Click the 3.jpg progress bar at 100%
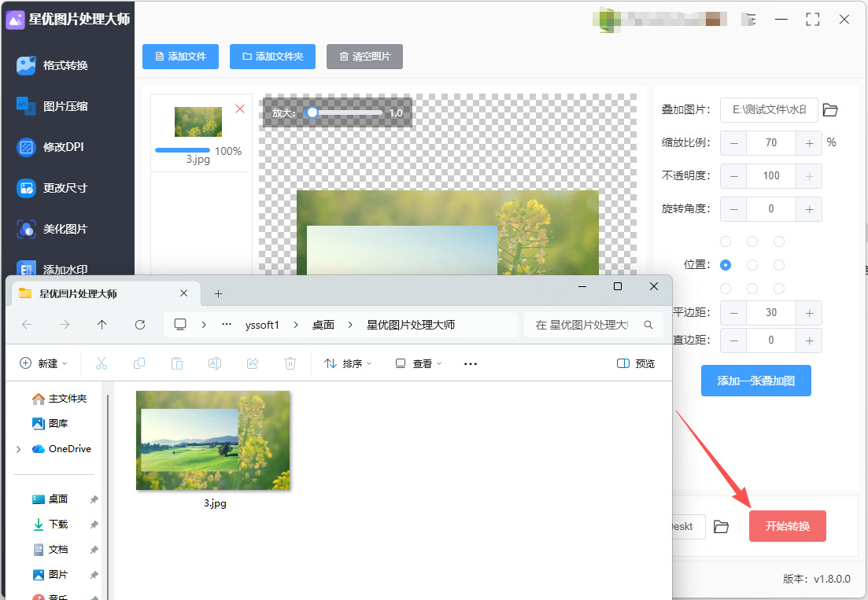 pos(182,150)
